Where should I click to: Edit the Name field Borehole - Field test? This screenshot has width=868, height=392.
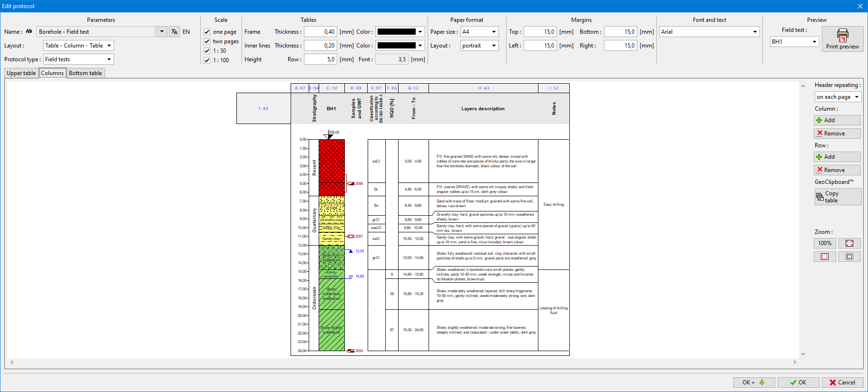96,32
